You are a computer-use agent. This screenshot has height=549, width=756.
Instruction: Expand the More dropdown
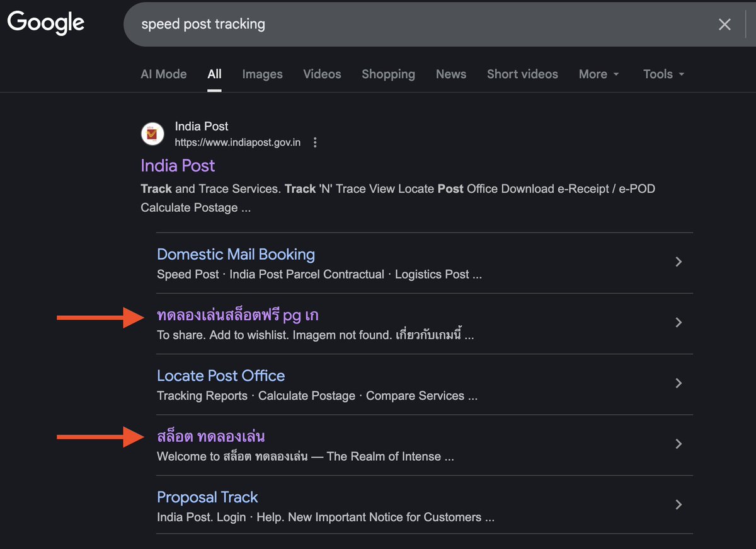(x=598, y=74)
